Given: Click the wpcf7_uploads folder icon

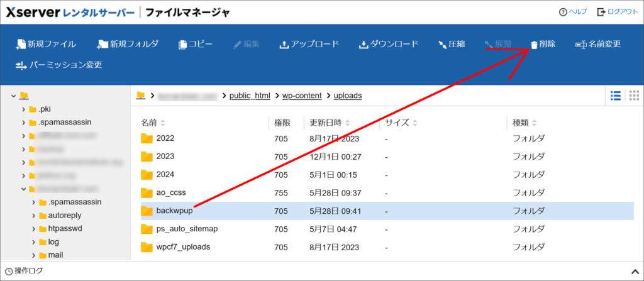Looking at the screenshot, I should click(147, 247).
